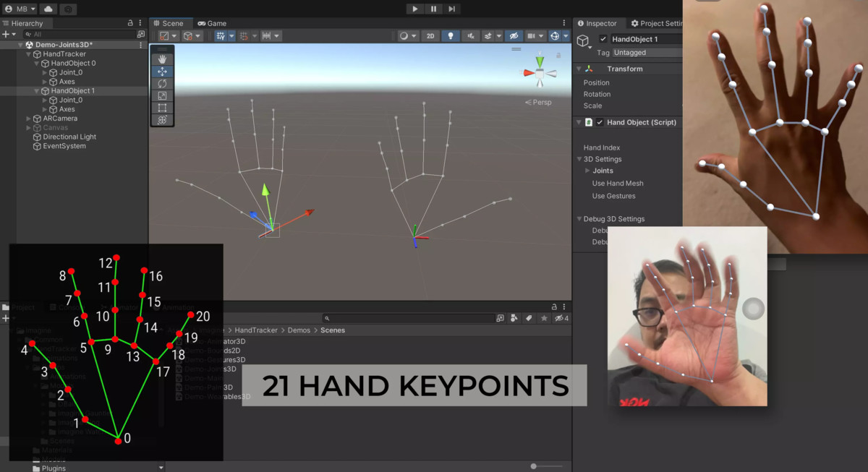Activate the Rotate tool

tap(163, 83)
